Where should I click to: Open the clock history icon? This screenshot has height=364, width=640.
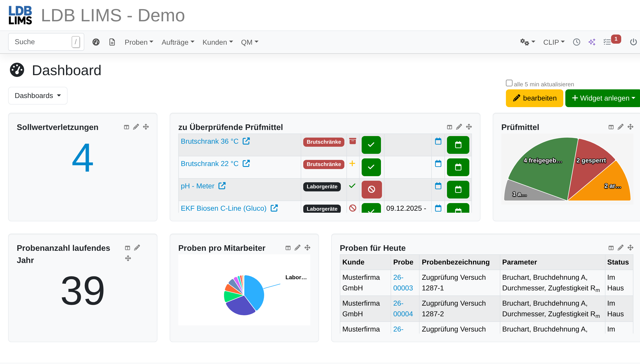(577, 42)
